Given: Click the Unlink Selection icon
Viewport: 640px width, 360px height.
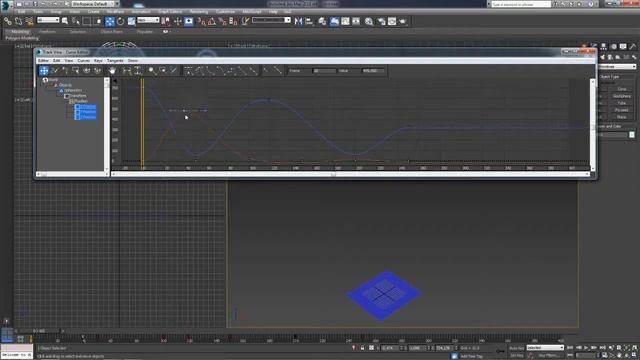Looking at the screenshot, I should [x=18, y=21].
